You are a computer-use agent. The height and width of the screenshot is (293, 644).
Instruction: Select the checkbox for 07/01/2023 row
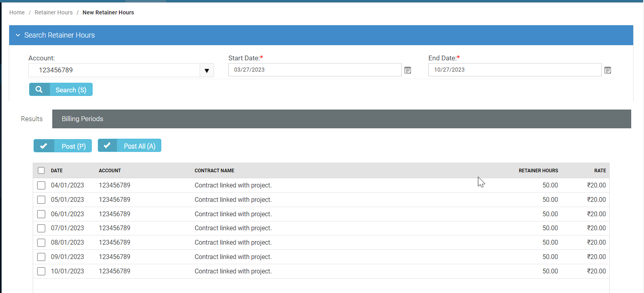[x=41, y=228]
